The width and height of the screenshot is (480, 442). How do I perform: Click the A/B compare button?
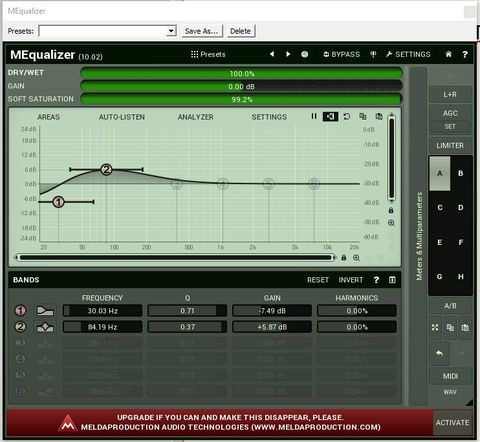click(450, 306)
